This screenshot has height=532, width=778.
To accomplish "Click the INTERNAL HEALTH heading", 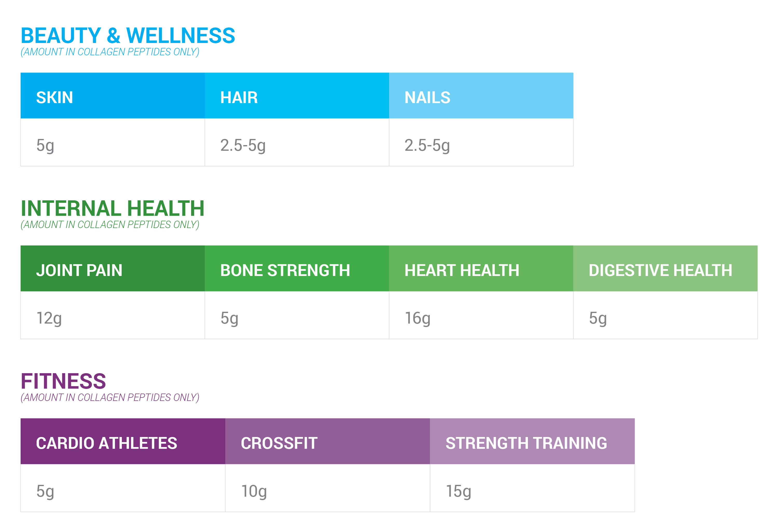I will (x=113, y=208).
